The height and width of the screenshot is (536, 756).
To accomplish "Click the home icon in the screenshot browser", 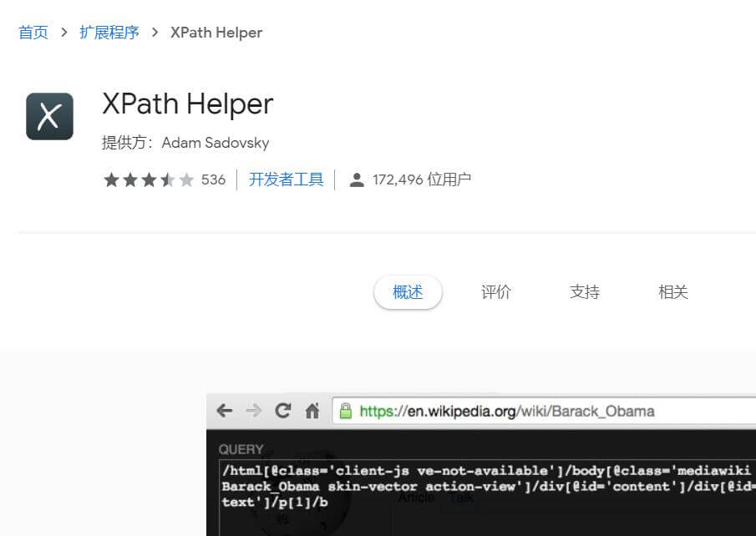I will tap(312, 411).
